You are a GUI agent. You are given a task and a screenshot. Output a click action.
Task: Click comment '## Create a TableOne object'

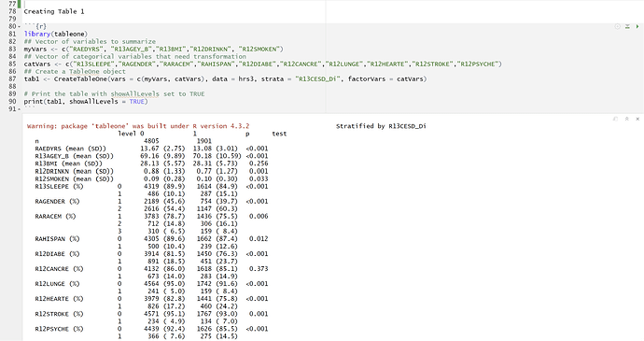pyautogui.click(x=75, y=72)
